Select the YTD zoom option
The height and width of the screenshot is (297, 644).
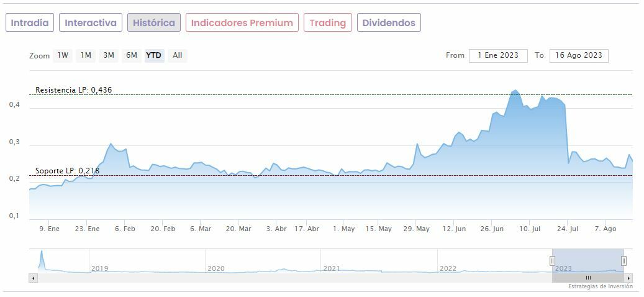(x=153, y=55)
